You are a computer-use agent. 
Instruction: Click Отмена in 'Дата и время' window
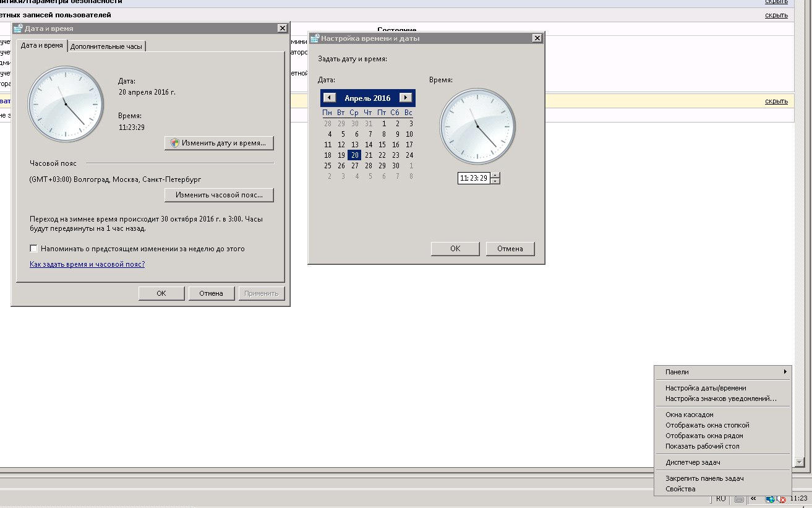point(211,293)
